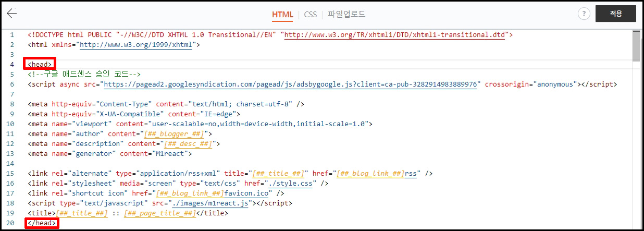Apply changes with the 적용 button

tap(615, 14)
